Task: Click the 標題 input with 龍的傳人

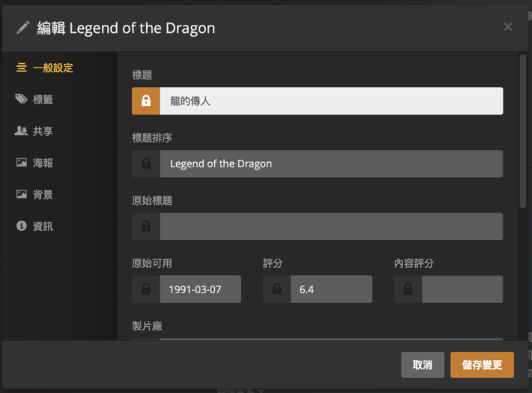Action: (331, 101)
